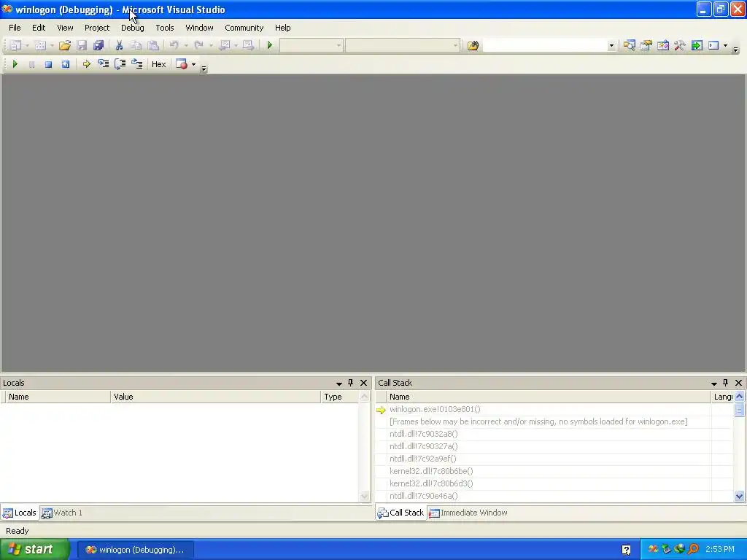Open the Toolbox hammer-wrench icon
This screenshot has height=560, width=747.
coord(680,45)
